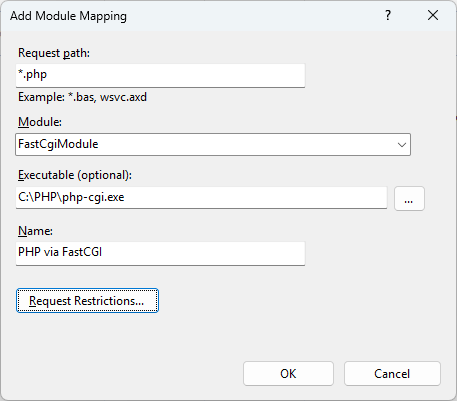Click the Name label
The image size is (457, 401).
coord(35,231)
